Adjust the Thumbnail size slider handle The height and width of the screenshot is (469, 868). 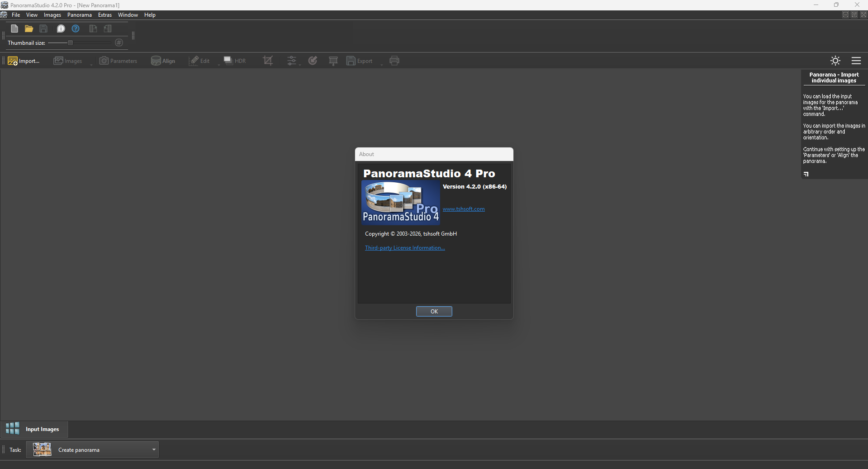tap(70, 43)
